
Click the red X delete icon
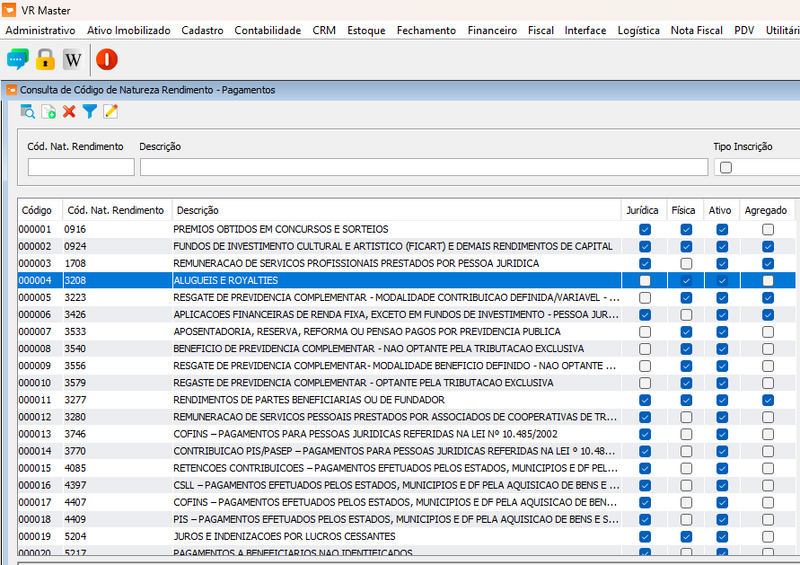coord(69,111)
